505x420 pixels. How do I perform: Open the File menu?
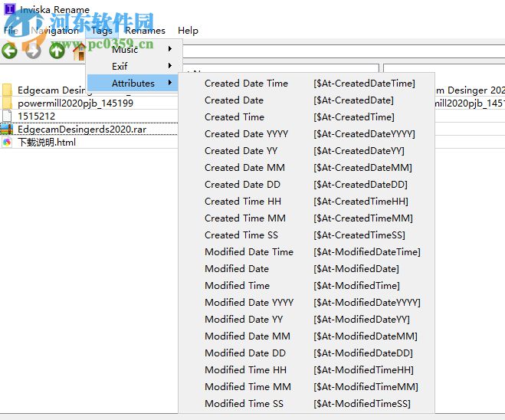coord(11,31)
